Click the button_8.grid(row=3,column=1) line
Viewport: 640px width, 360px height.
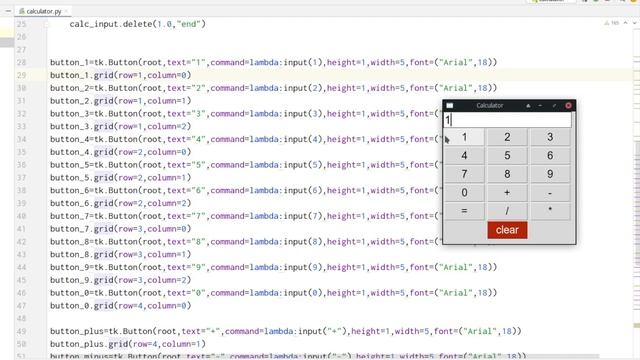tap(120, 254)
